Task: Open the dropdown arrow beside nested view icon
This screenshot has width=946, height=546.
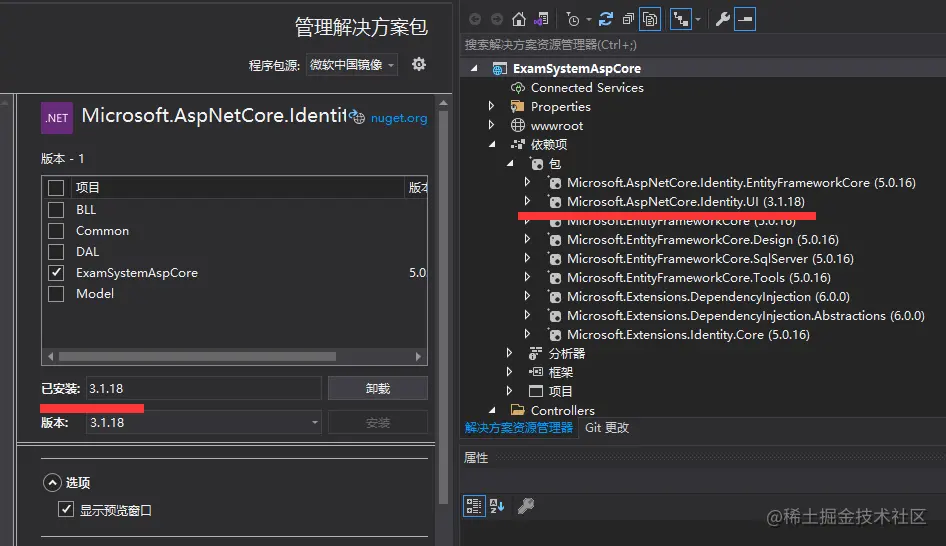Action: 697,19
